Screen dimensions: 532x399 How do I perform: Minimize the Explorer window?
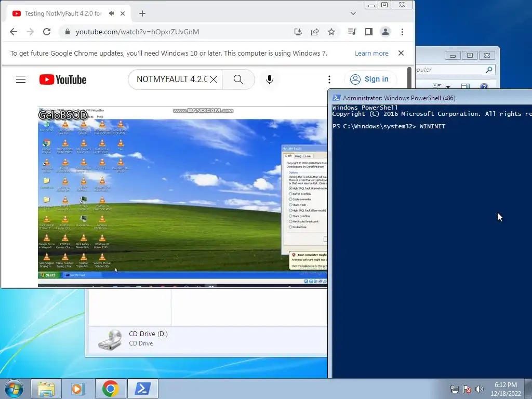coord(453,55)
